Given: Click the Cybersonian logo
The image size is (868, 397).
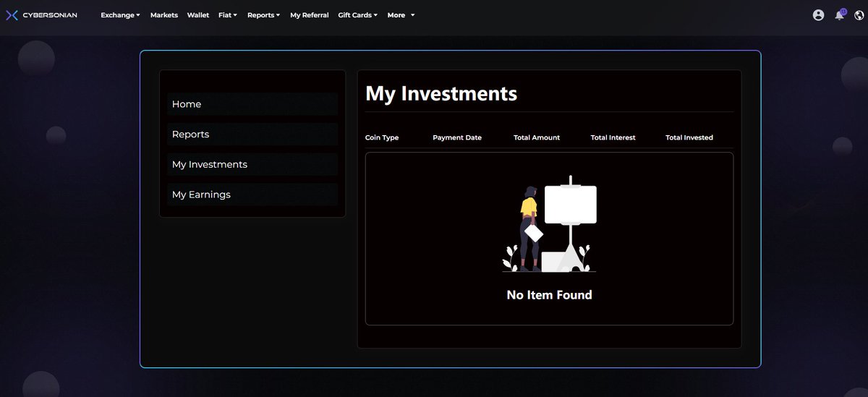Looking at the screenshot, I should pyautogui.click(x=41, y=15).
